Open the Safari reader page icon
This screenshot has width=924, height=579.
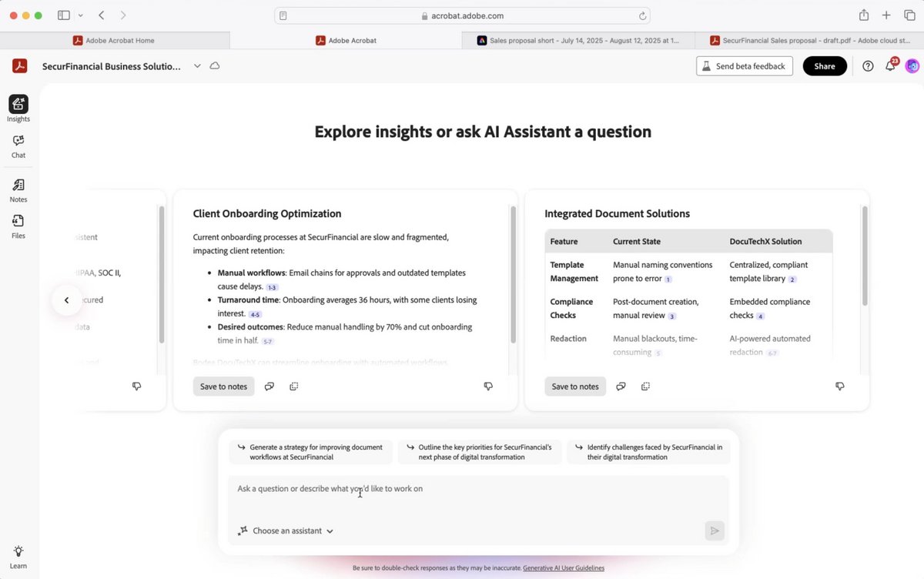click(283, 15)
